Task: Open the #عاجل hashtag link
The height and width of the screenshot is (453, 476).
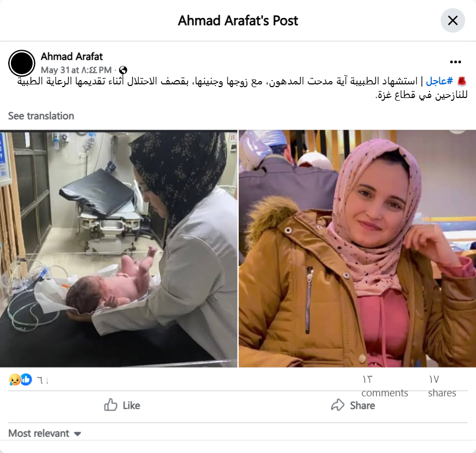Action: (x=439, y=81)
